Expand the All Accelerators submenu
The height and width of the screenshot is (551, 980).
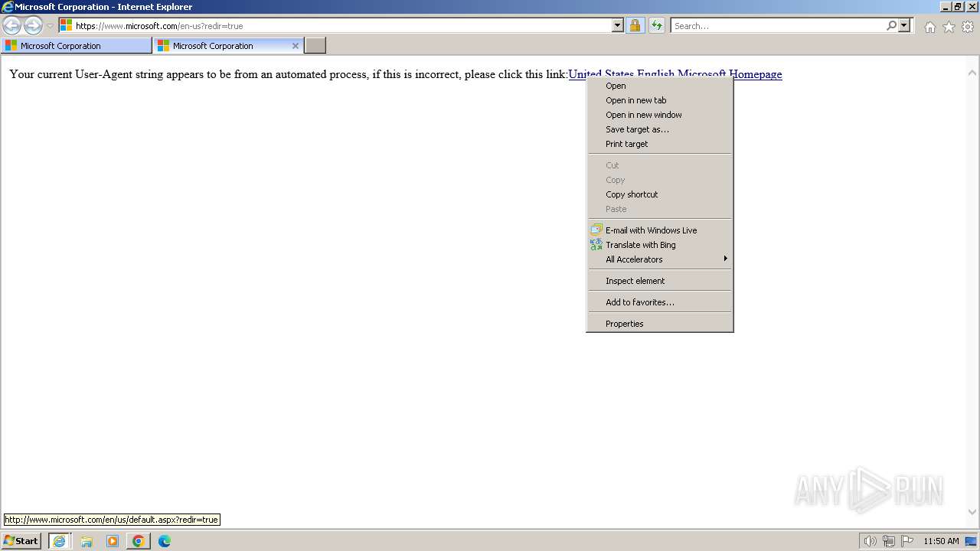pos(659,259)
